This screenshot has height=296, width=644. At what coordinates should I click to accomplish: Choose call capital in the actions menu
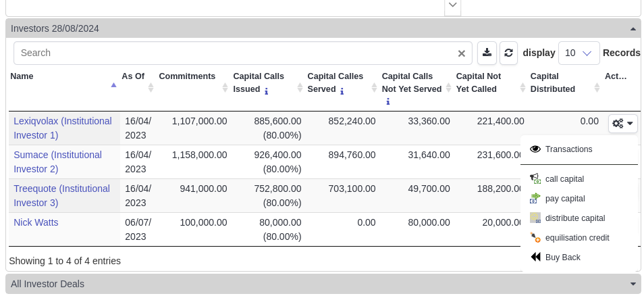(564, 179)
